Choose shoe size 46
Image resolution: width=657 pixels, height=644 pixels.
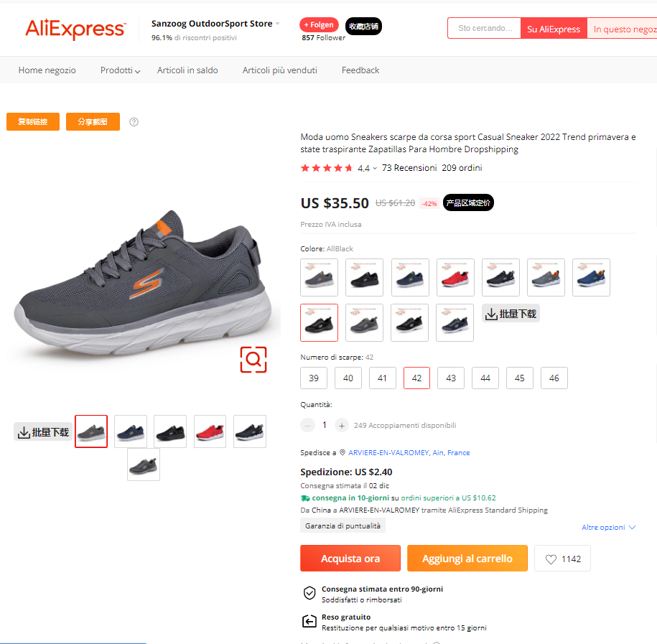(554, 378)
